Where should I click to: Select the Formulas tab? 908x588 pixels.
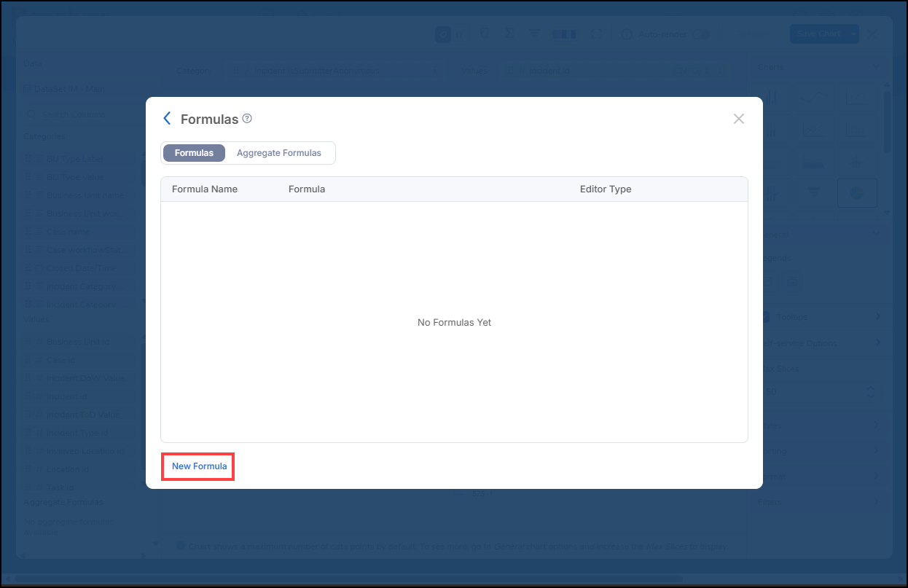click(194, 153)
